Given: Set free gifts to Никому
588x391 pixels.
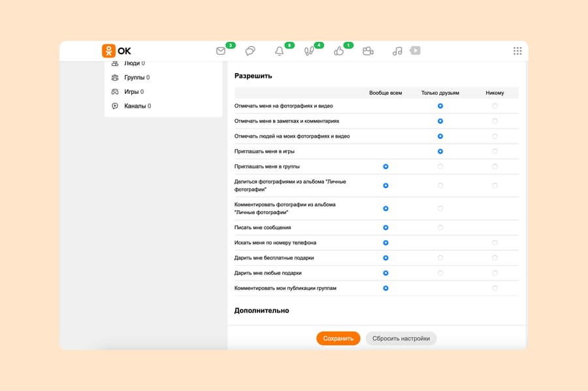Looking at the screenshot, I should coord(495,258).
